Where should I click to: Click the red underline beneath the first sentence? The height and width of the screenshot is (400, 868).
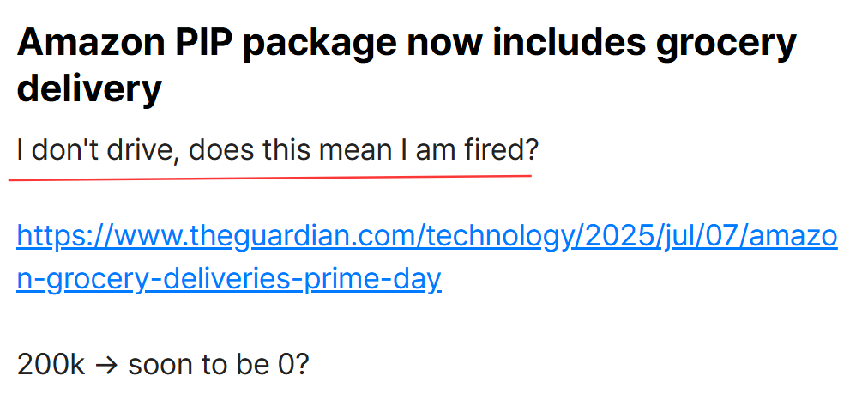270,178
